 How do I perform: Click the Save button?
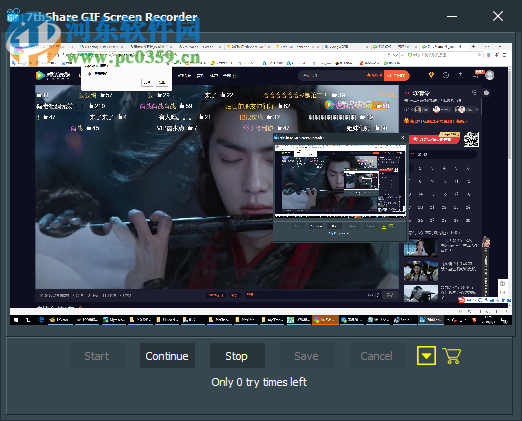(307, 356)
